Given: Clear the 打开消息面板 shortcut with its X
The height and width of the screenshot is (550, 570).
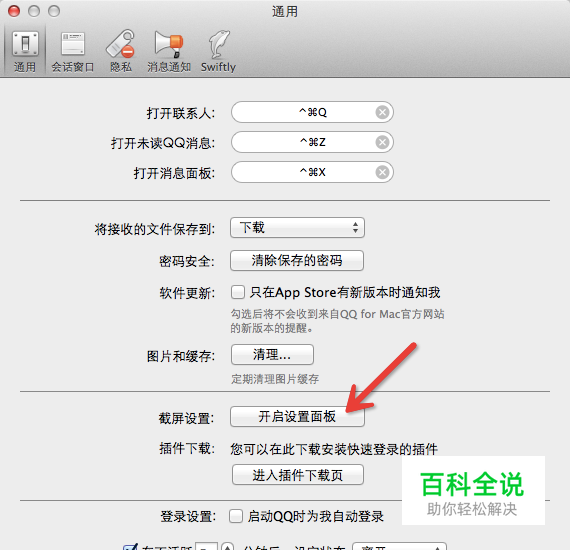Looking at the screenshot, I should (382, 172).
